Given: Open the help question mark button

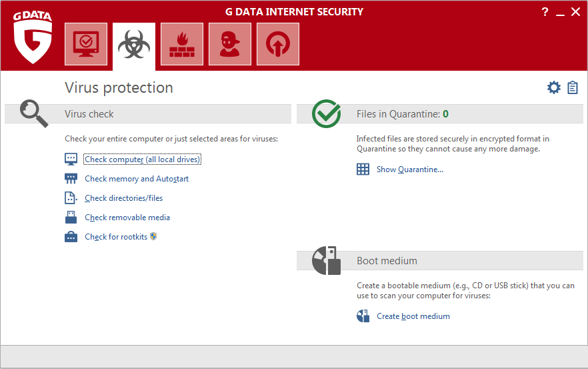Looking at the screenshot, I should pyautogui.click(x=545, y=12).
